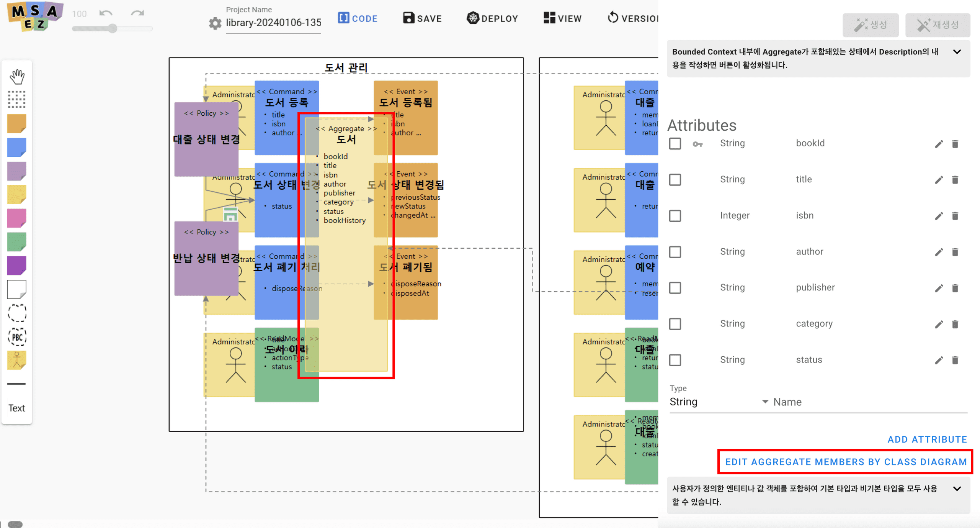This screenshot has height=528, width=980.
Task: Open project settings gear icon
Action: [x=215, y=23]
